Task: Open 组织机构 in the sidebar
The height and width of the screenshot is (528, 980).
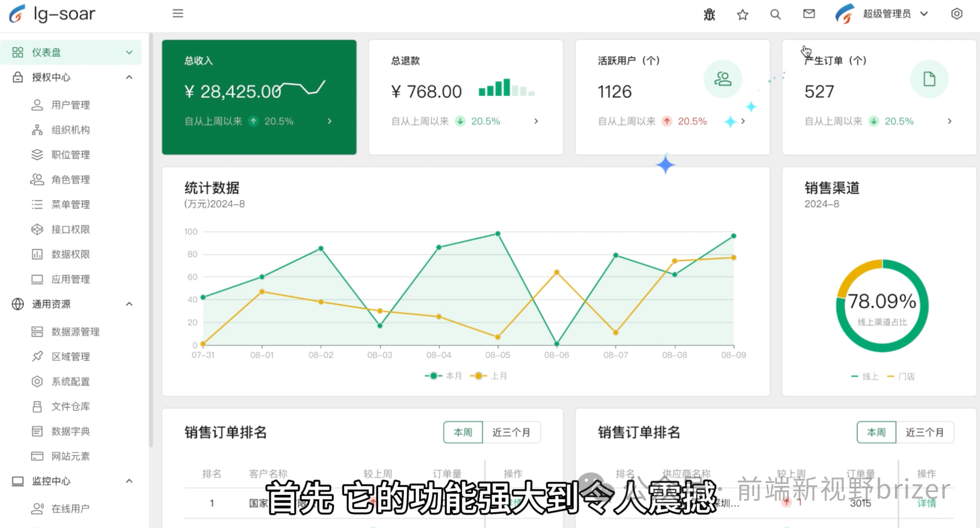Action: (70, 130)
